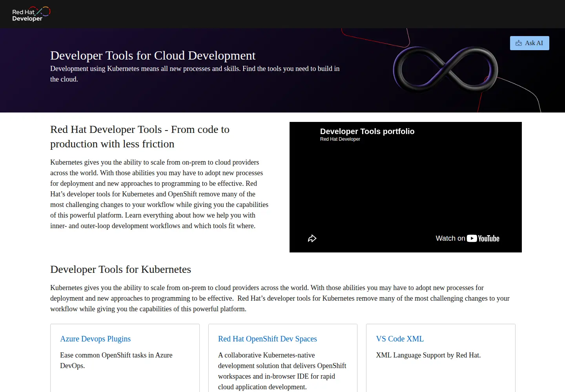This screenshot has height=392, width=565.
Task: Click the YouTube logo in video player
Action: [483, 238]
